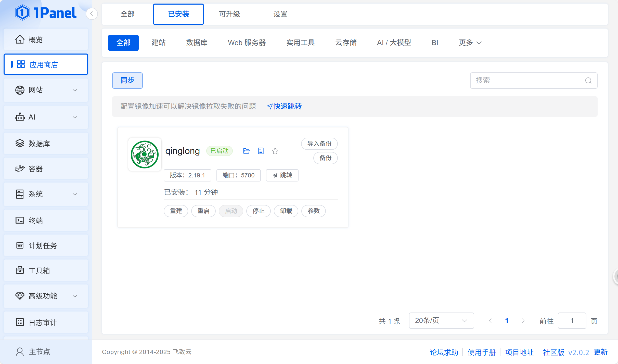
Task: Filter apps by 数据库 category
Action: pos(197,43)
